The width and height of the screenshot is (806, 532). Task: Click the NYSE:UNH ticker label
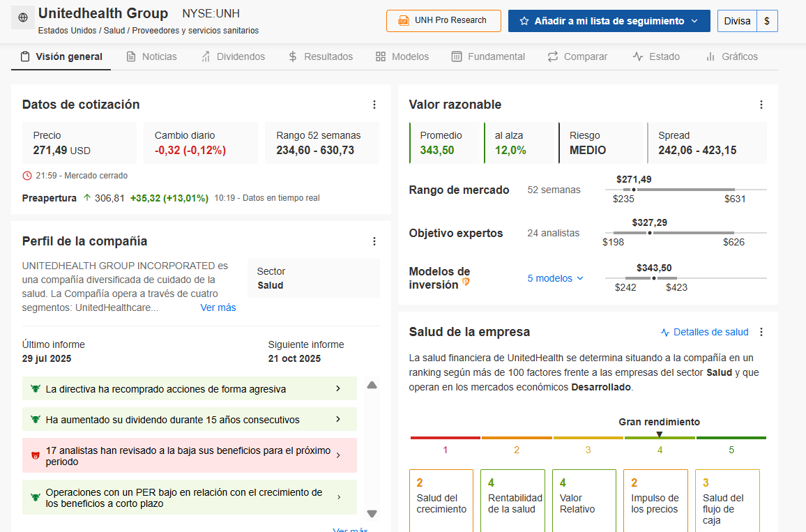pyautogui.click(x=211, y=14)
